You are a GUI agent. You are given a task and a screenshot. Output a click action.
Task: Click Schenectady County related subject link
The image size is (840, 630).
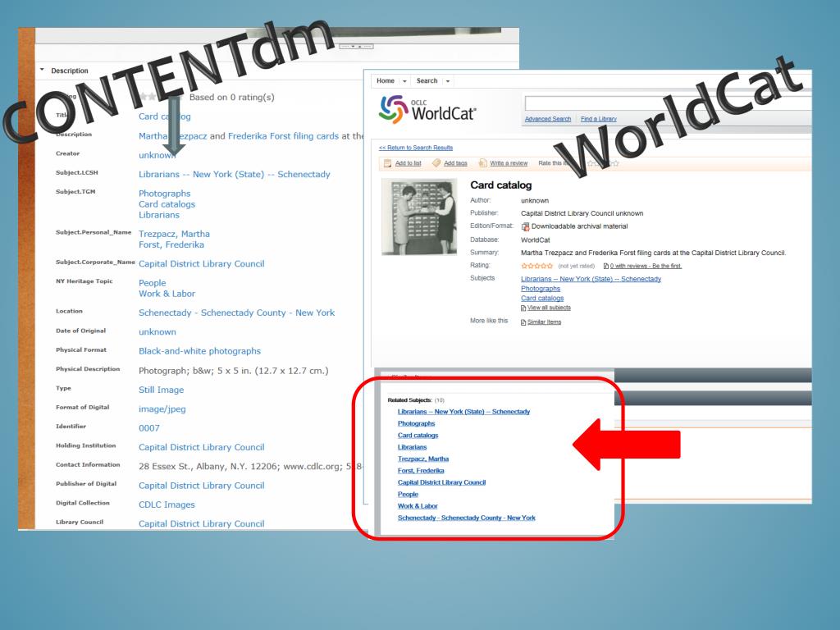(467, 518)
